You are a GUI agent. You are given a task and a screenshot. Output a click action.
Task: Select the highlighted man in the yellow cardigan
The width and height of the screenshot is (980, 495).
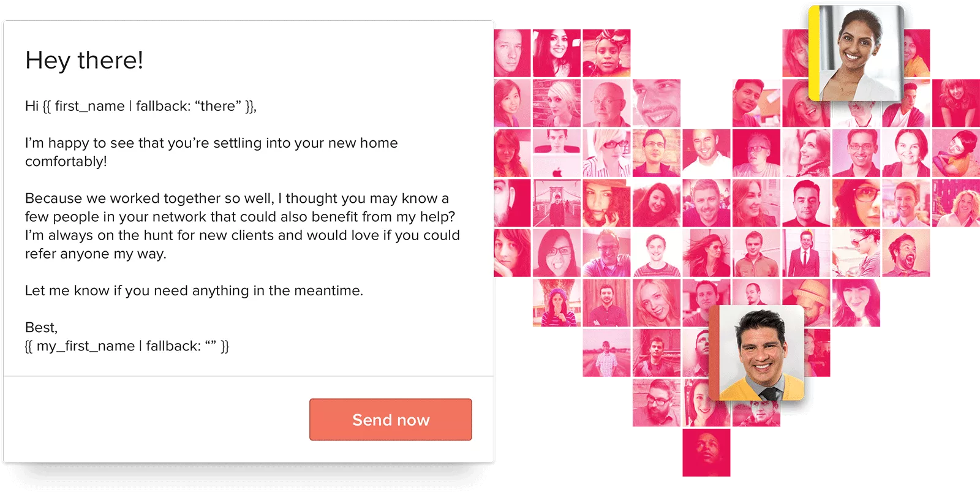(756, 353)
